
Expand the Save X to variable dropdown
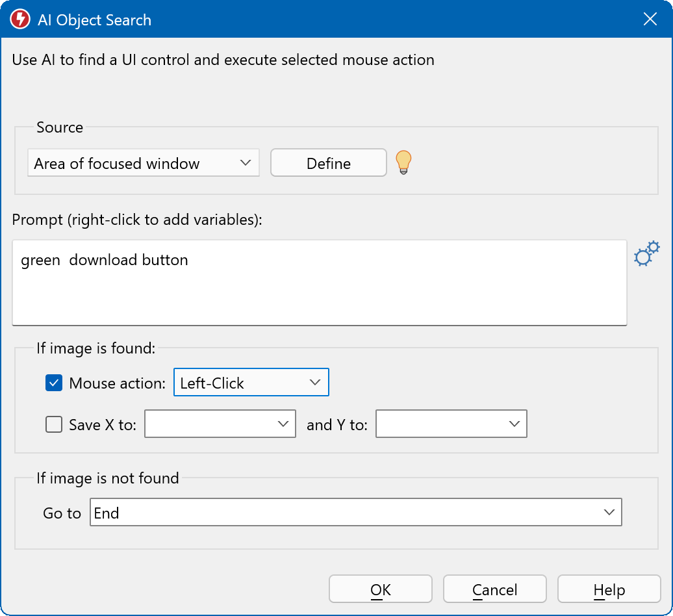[x=220, y=424]
